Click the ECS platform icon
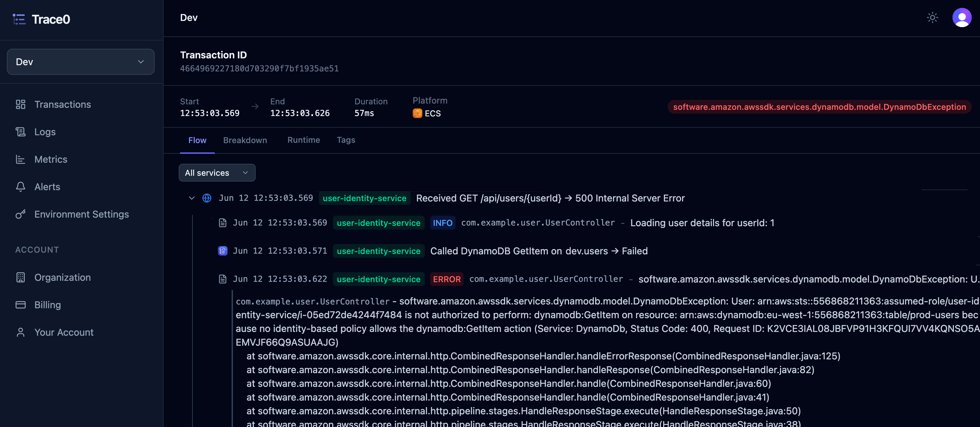The width and height of the screenshot is (980, 427). click(x=417, y=114)
